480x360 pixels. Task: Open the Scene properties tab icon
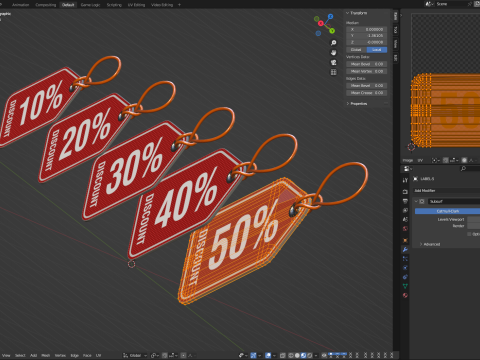pos(405,219)
